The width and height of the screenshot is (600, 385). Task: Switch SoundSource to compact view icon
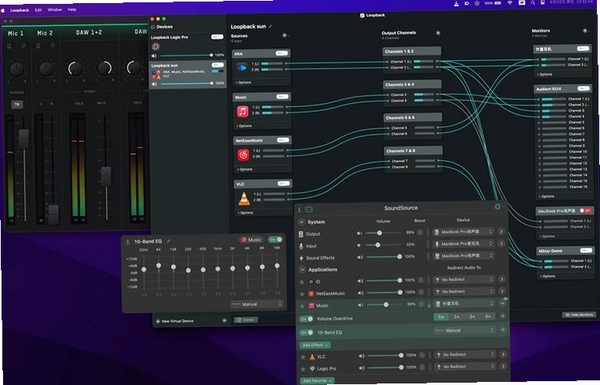pos(309,210)
